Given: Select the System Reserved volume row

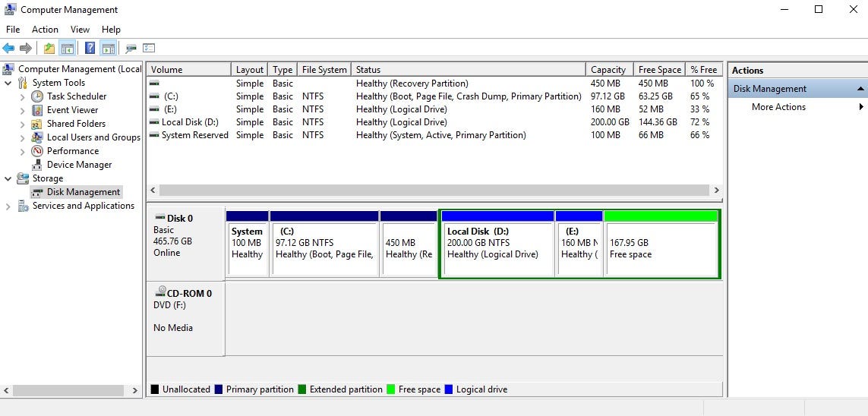Looking at the screenshot, I should coord(434,135).
